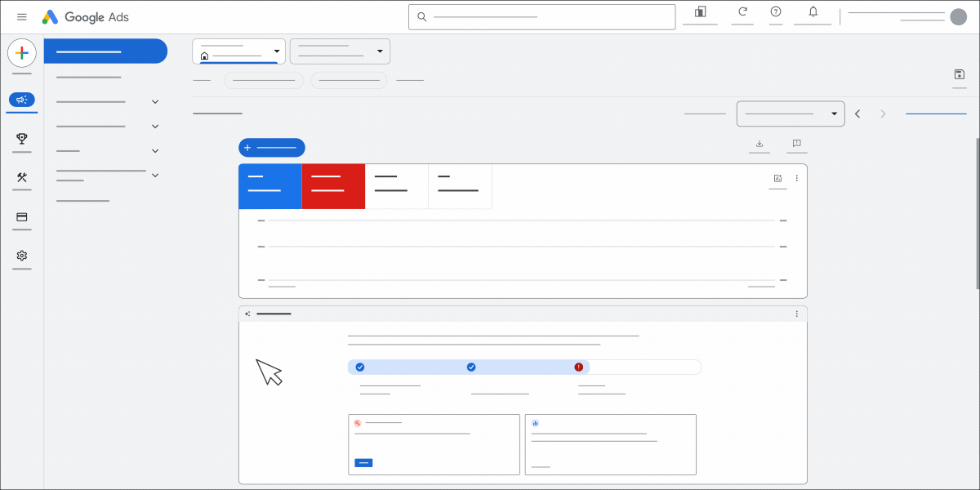Select the first white metric tile
The width and height of the screenshot is (980, 490).
tap(397, 186)
